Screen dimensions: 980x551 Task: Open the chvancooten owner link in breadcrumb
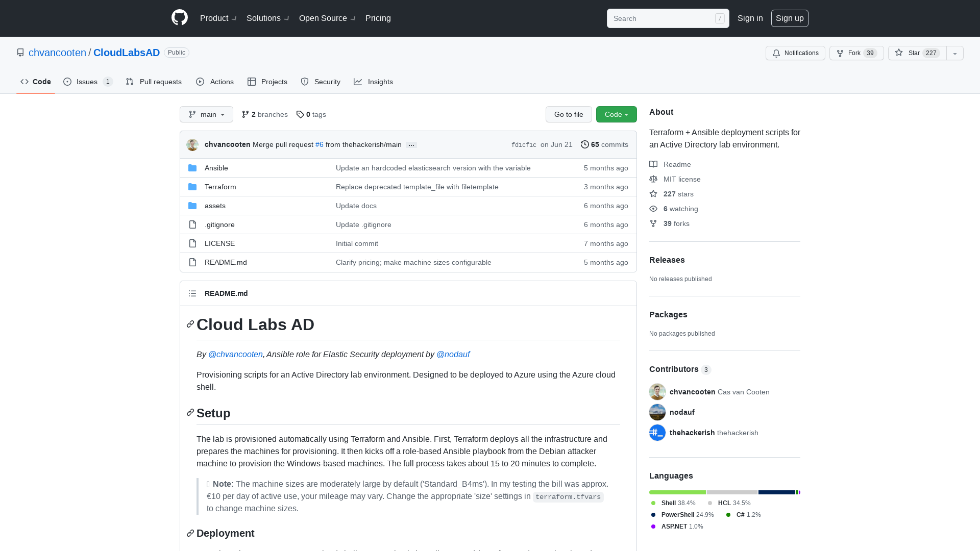coord(57,53)
